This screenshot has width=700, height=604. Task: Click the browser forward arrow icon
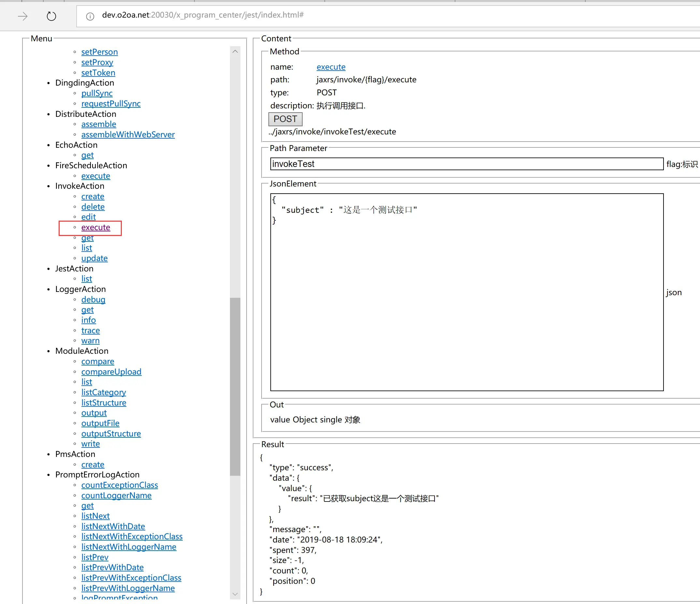(22, 16)
